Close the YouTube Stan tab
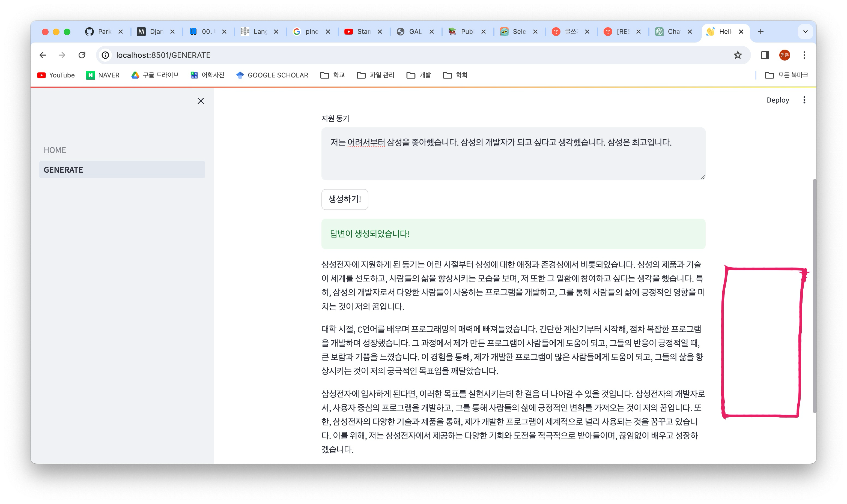847x504 pixels. 380,32
